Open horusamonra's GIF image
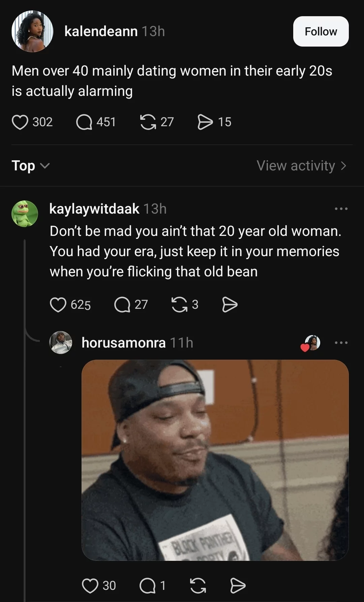The width and height of the screenshot is (364, 602). [x=215, y=460]
